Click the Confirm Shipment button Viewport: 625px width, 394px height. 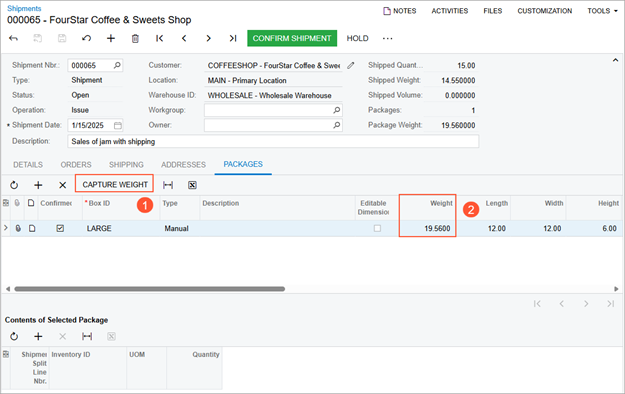[x=292, y=38]
